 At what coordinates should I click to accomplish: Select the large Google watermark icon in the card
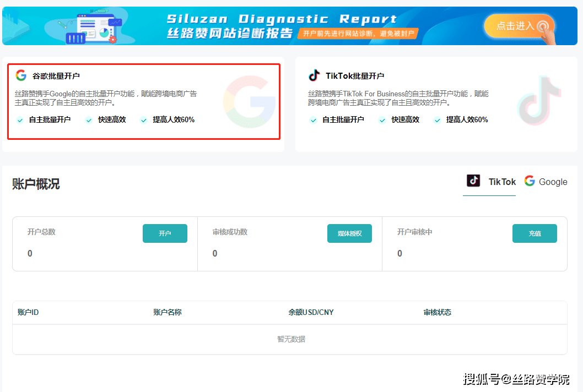tap(250, 101)
